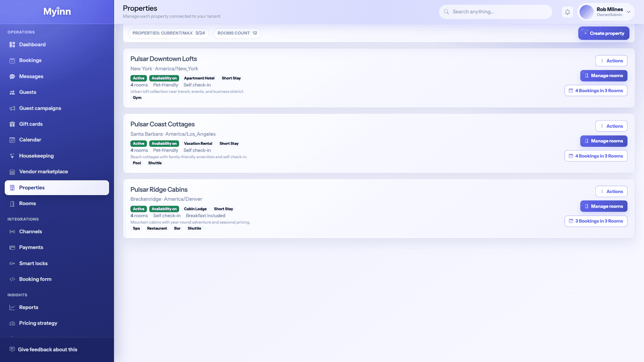Click the Channels broadcast icon
The width and height of the screenshot is (644, 362).
(x=12, y=232)
